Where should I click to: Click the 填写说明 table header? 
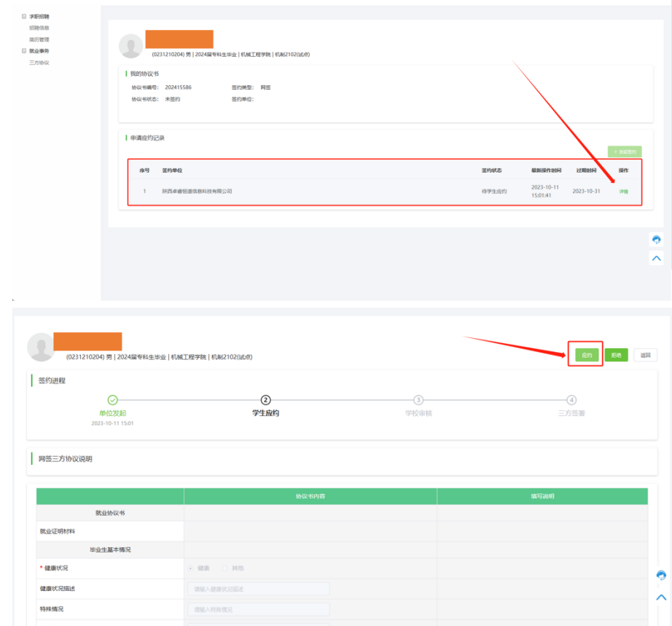[542, 496]
